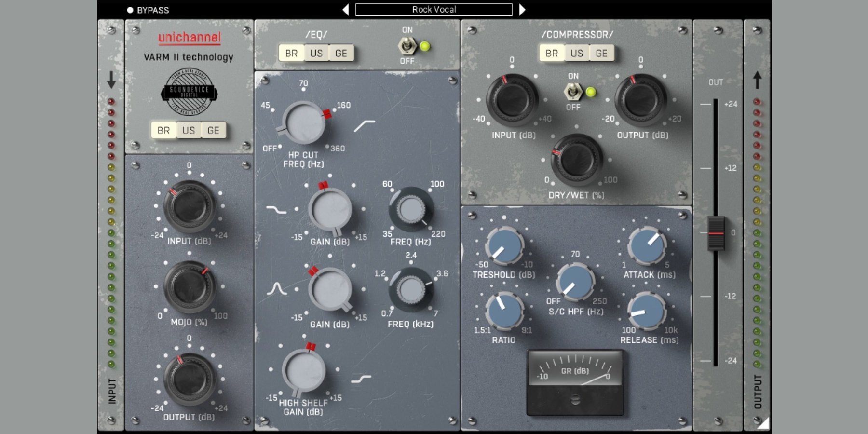The image size is (868, 434).
Task: Toggle the EQ ON/OFF switch
Action: (407, 46)
